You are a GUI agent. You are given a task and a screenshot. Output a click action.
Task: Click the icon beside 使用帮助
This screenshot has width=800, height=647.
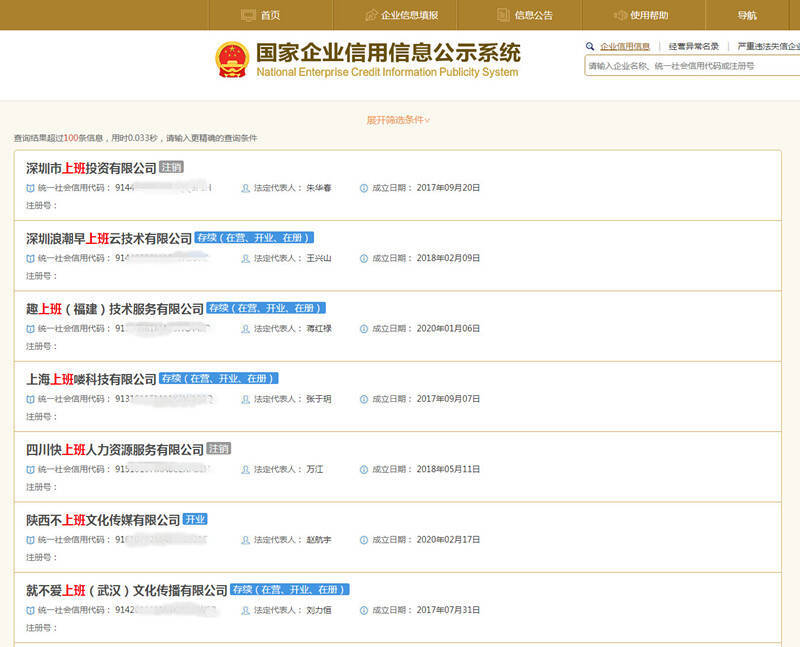pyautogui.click(x=620, y=15)
